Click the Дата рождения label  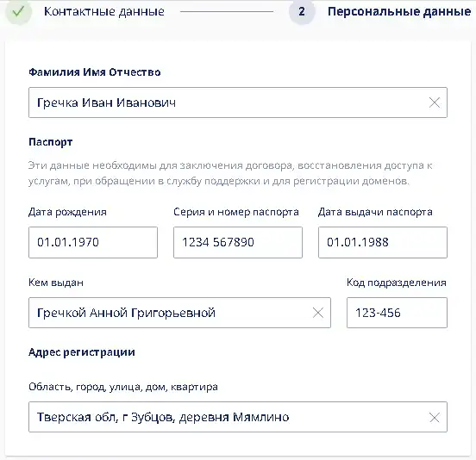[67, 212]
